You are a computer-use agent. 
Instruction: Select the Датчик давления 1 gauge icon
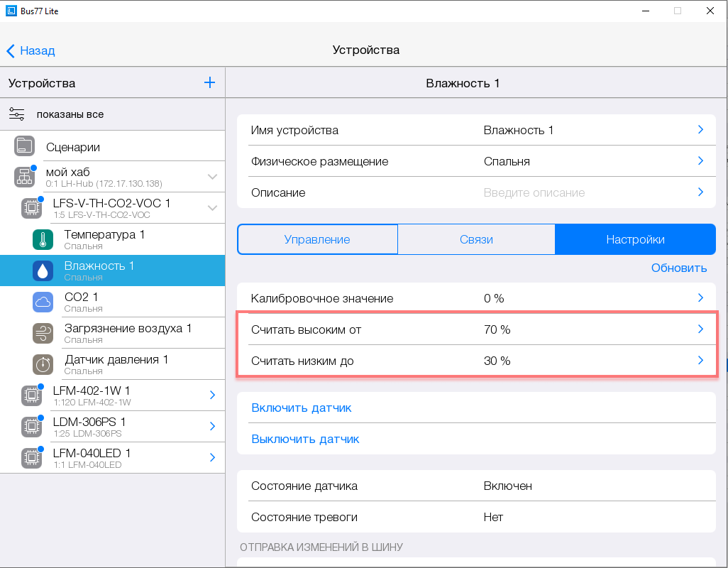(x=43, y=364)
